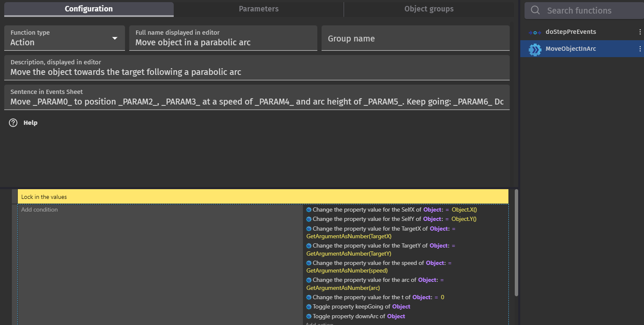The width and height of the screenshot is (644, 325).
Task: Click the doStepPreEvents function icon
Action: coord(535,31)
